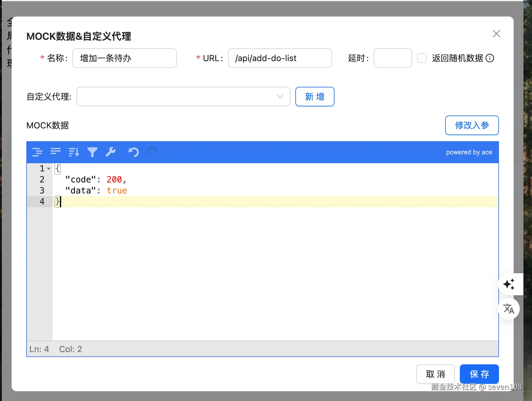The width and height of the screenshot is (532, 401).
Task: Click the Col: 2 status indicator
Action: (71, 349)
